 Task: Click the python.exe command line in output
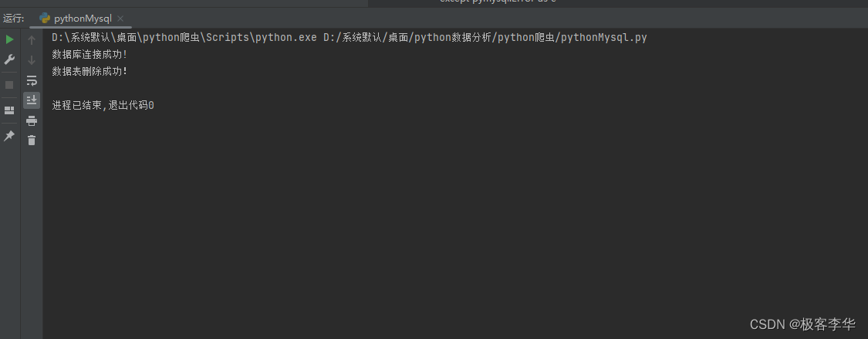pyautogui.click(x=184, y=38)
